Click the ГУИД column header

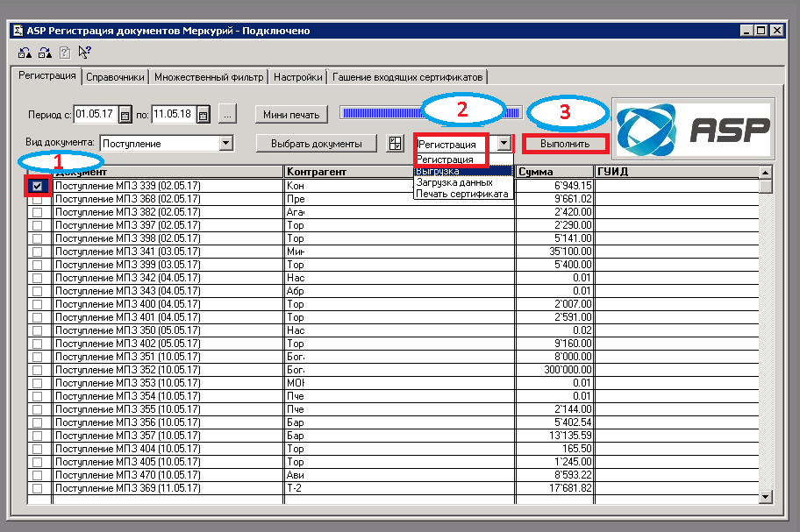[x=677, y=172]
